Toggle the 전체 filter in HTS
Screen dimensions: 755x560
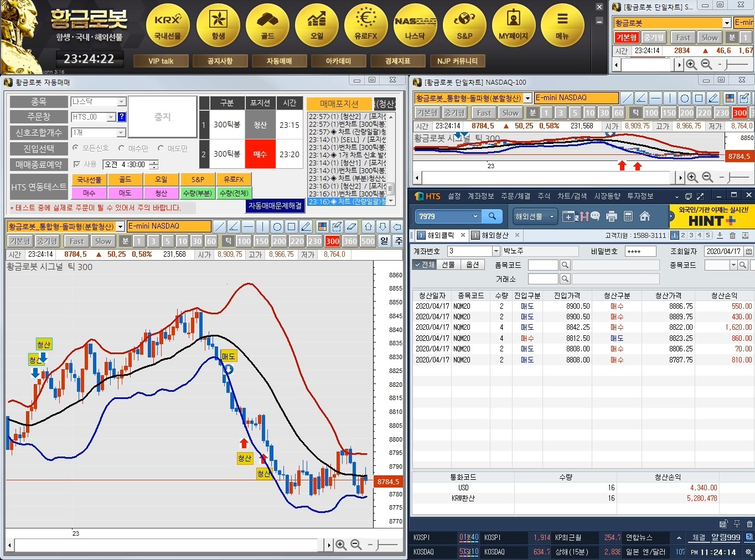424,265
